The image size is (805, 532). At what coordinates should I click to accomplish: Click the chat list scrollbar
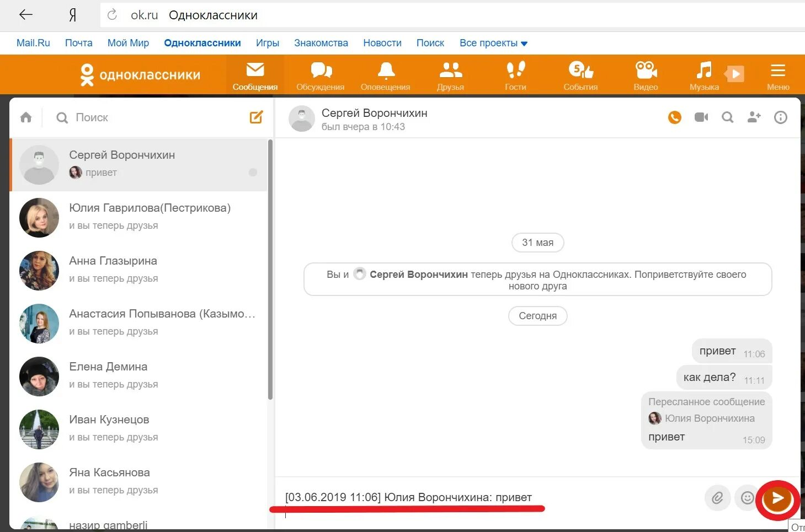270,269
